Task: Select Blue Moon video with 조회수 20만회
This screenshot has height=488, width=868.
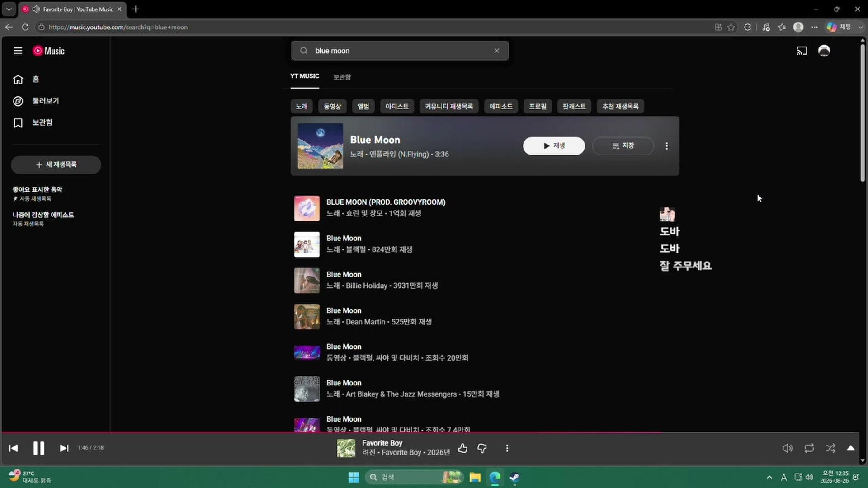Action: click(484, 352)
